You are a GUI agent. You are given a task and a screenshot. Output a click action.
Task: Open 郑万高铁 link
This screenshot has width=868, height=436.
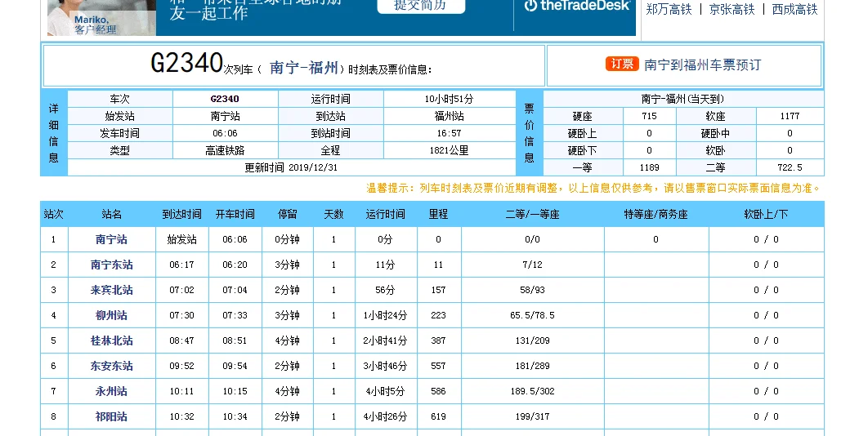(x=669, y=10)
